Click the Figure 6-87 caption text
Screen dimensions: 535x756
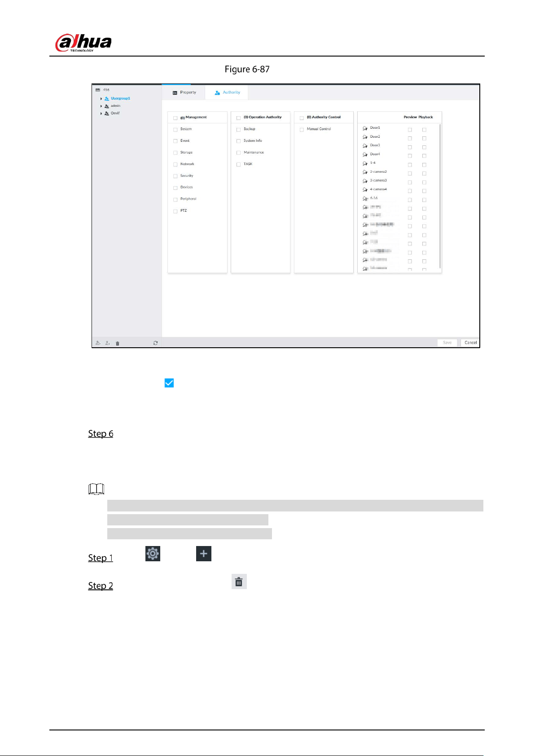(x=247, y=70)
